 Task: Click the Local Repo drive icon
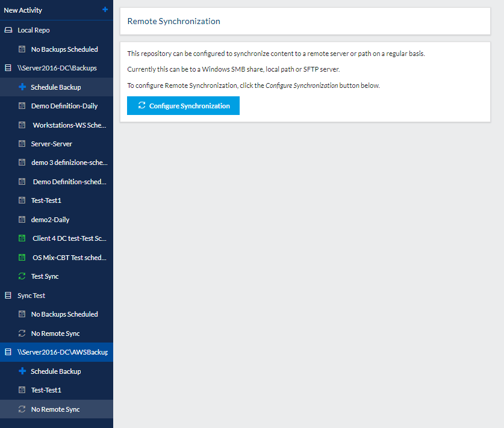click(8, 30)
